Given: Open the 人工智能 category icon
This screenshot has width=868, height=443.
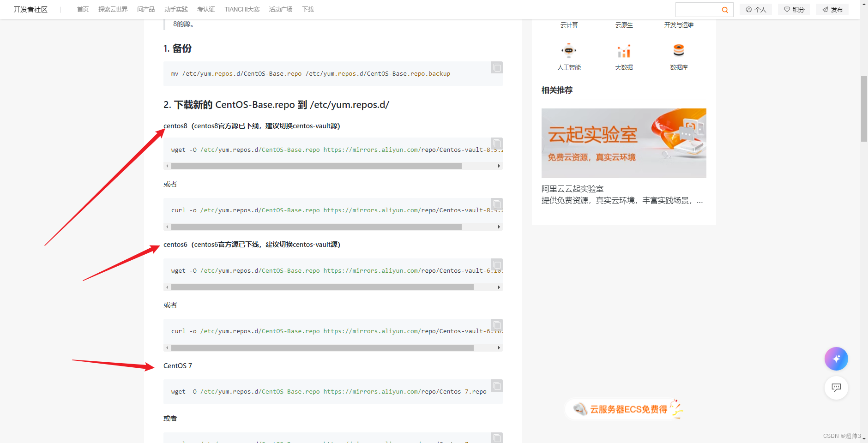Looking at the screenshot, I should (569, 50).
